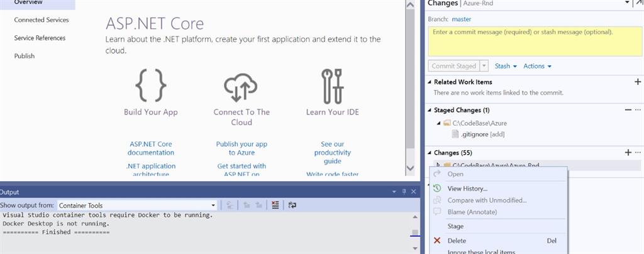Open Commit Staged split-button arrow
The width and height of the screenshot is (644, 254).
tap(484, 66)
